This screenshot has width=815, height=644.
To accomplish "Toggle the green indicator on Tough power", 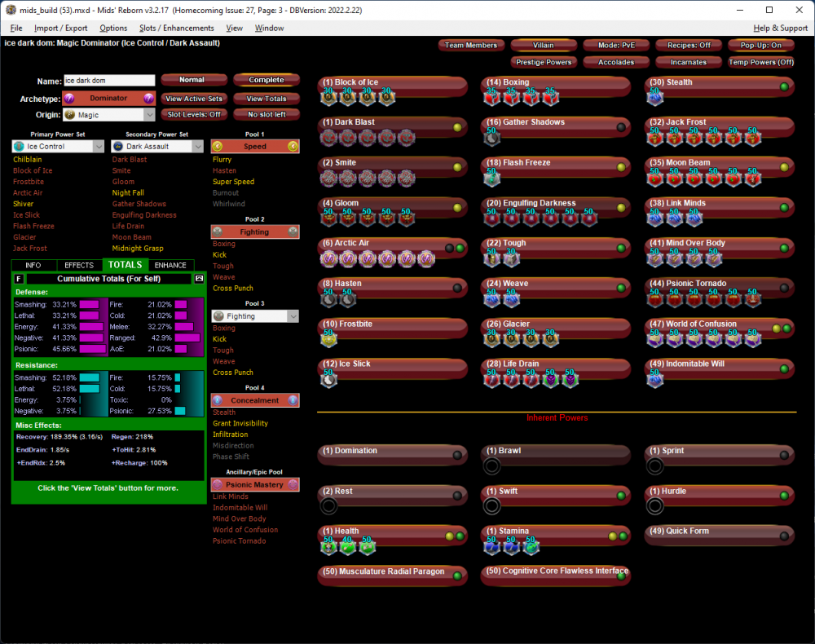I will (622, 248).
